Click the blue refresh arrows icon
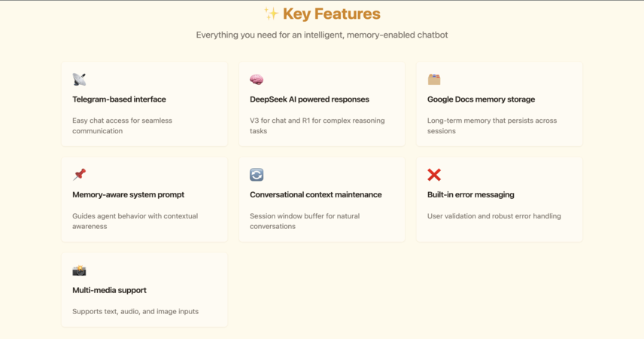 257,175
